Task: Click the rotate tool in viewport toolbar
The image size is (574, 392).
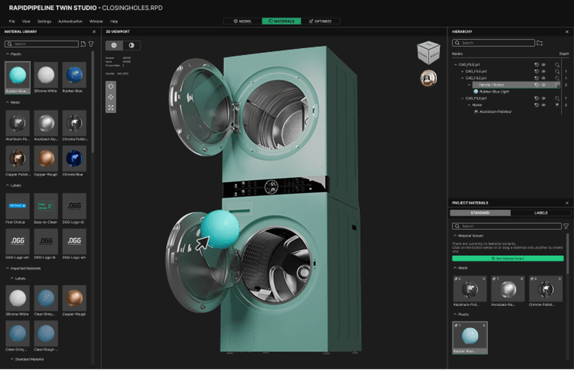Action: click(111, 86)
